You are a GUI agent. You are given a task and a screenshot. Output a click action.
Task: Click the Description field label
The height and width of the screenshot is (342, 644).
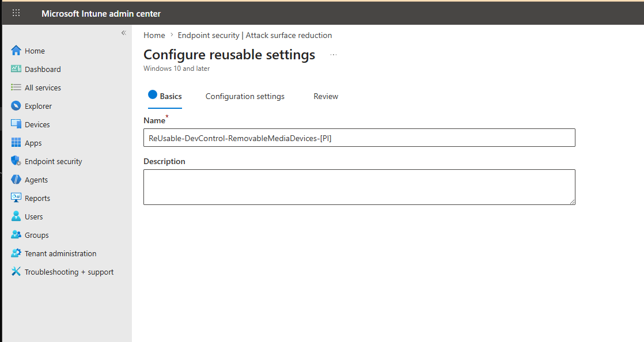pyautogui.click(x=164, y=161)
